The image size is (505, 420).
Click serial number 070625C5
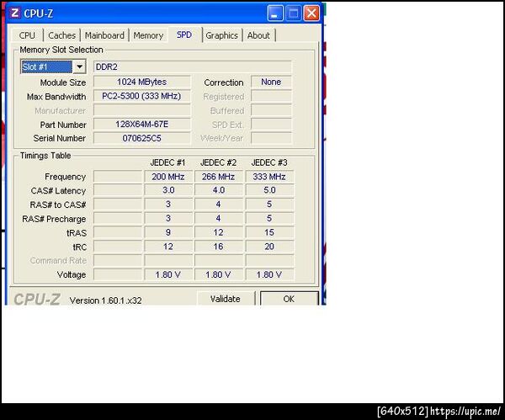[x=142, y=139]
